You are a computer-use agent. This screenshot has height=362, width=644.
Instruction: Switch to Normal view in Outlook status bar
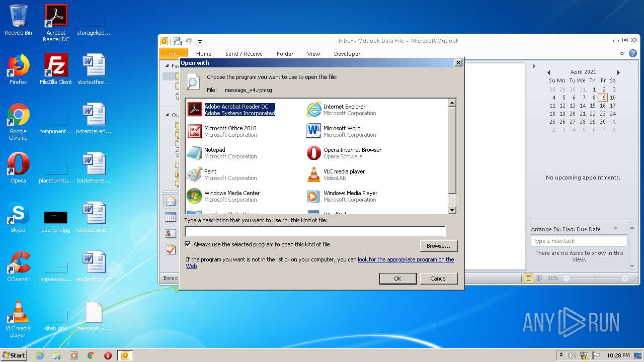click(x=528, y=278)
